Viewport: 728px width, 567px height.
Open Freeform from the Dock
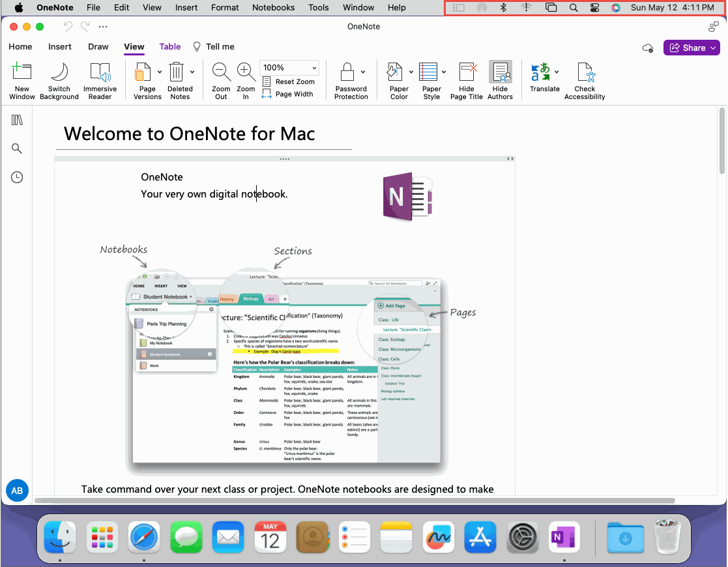pos(438,537)
